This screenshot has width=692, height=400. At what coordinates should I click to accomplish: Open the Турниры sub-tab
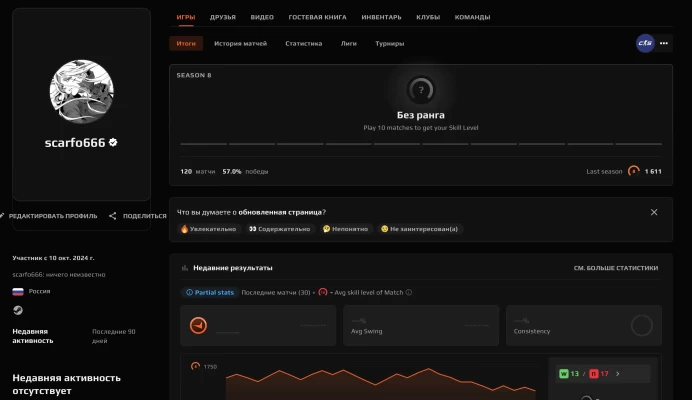pos(390,43)
